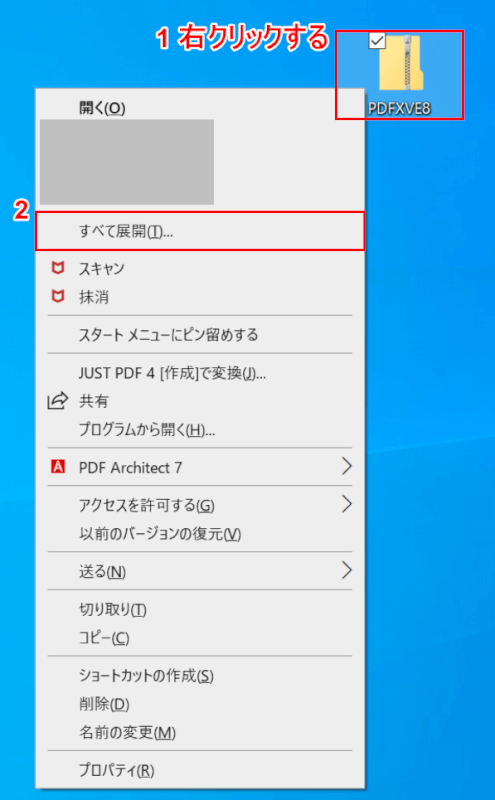Select 名前の変更(M) to rename

click(x=200, y=733)
